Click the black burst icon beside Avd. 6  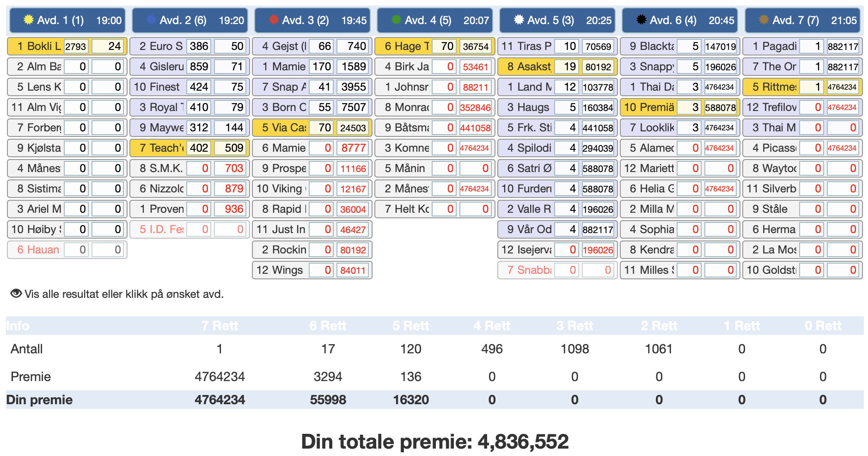pyautogui.click(x=641, y=20)
